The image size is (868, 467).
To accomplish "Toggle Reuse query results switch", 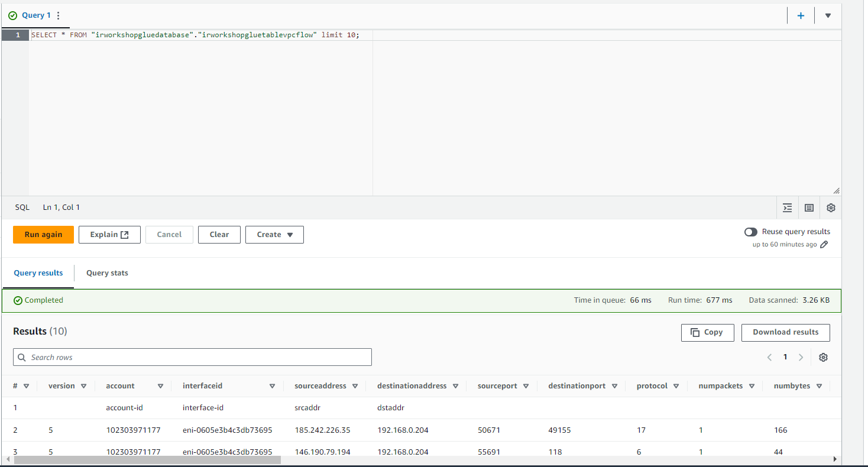I will (x=750, y=232).
